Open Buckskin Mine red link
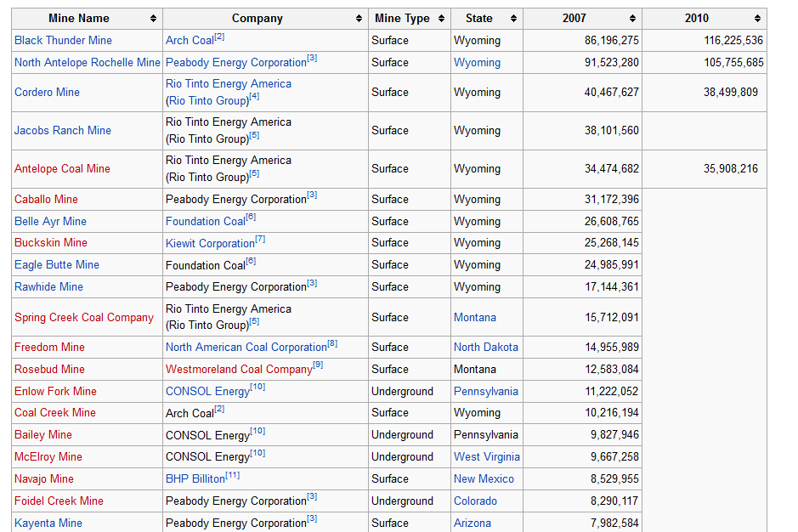The image size is (798, 532). pos(51,243)
